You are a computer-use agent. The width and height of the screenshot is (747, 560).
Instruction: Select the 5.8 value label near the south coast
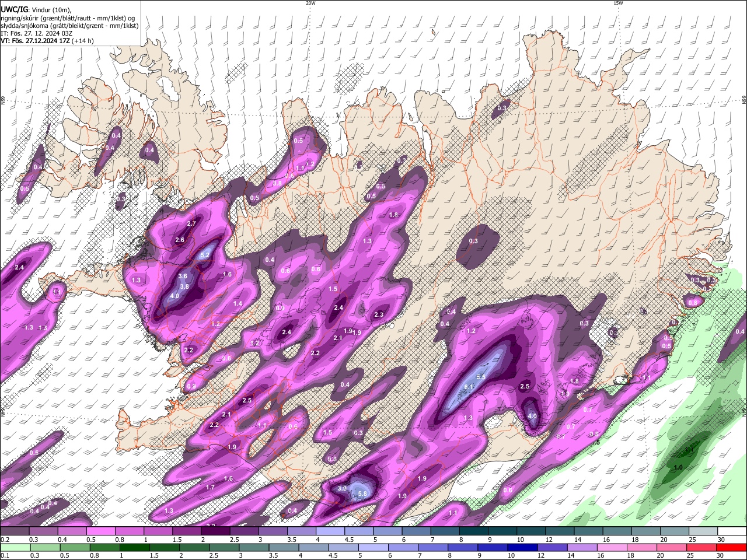(x=362, y=494)
